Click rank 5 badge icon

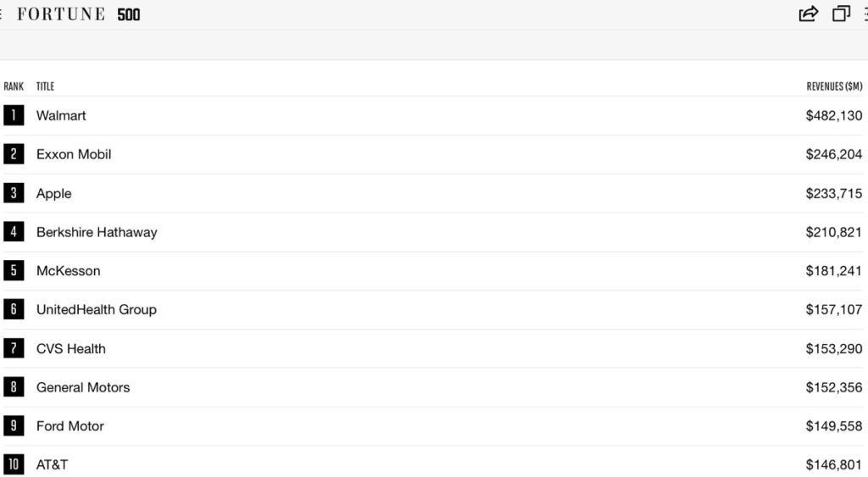click(14, 271)
